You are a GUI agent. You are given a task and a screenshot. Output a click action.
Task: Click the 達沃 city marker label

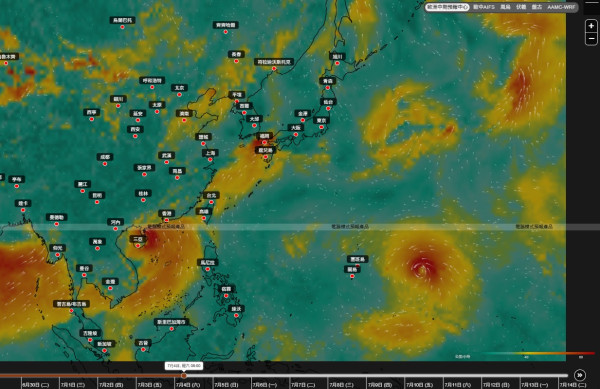tap(236, 309)
